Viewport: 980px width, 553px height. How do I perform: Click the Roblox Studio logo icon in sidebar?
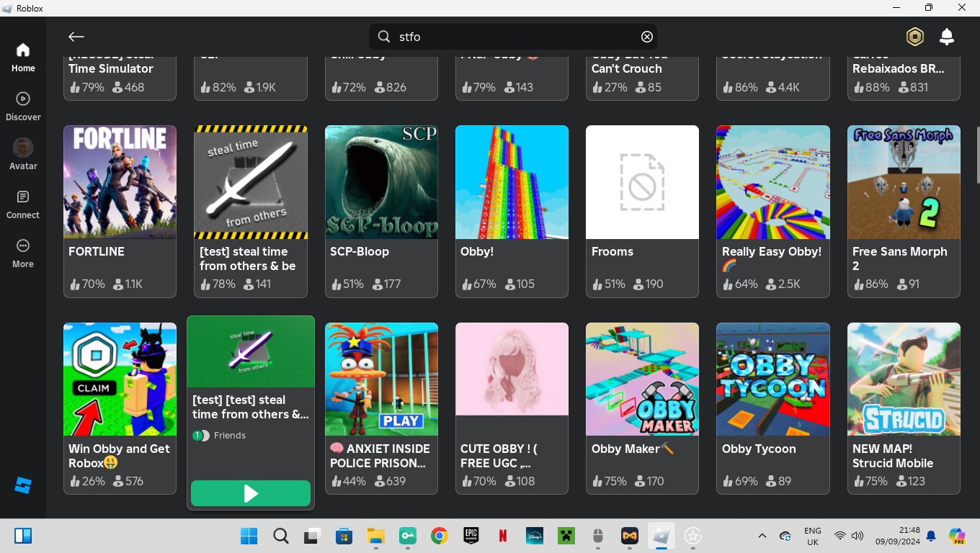[x=23, y=485]
